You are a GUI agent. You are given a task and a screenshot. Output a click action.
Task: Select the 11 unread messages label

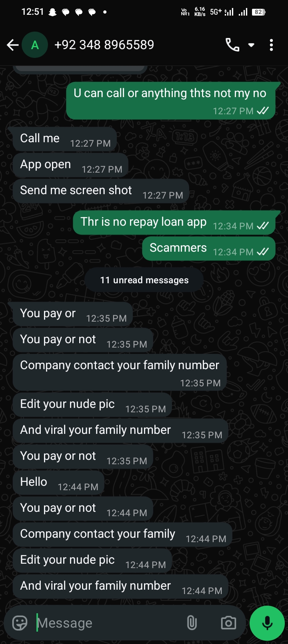coord(144,280)
